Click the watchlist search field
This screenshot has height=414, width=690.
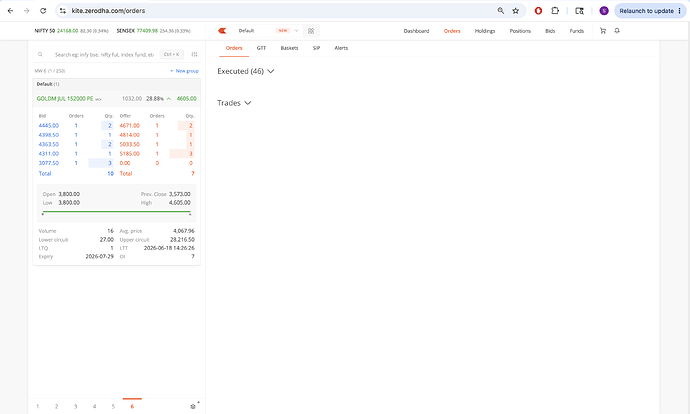[104, 55]
